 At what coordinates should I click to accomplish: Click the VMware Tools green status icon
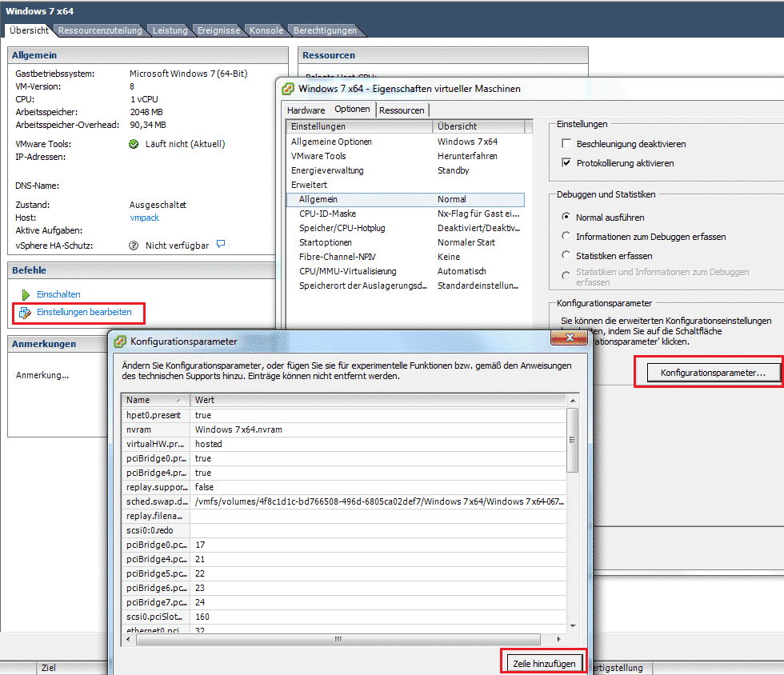coord(134,144)
